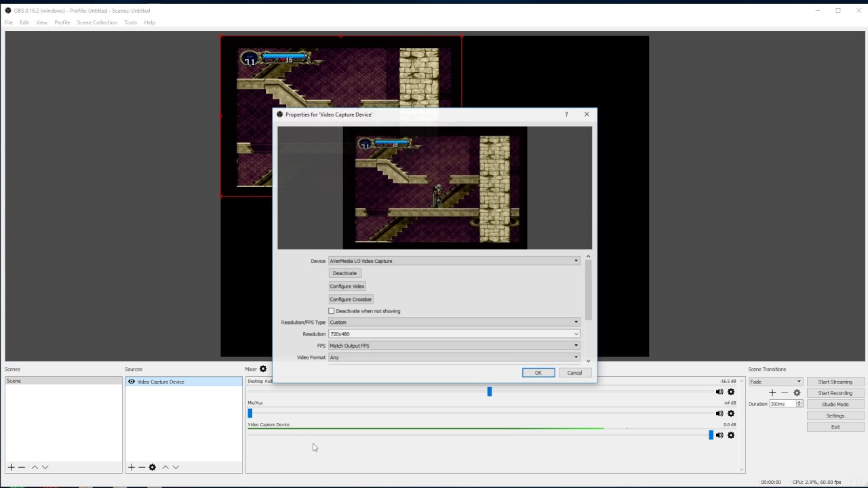Add a new scene with plus icon
Viewport: 868px width, 488px height.
[11, 467]
